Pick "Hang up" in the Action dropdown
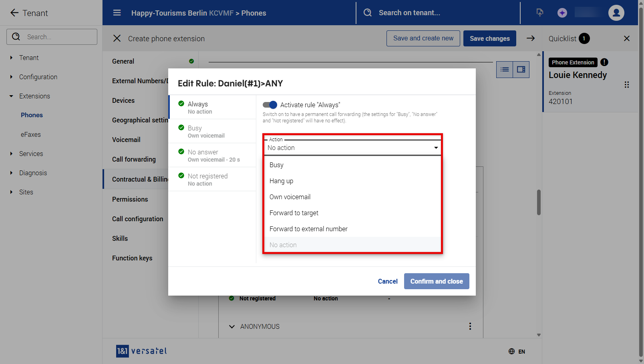 pyautogui.click(x=281, y=181)
